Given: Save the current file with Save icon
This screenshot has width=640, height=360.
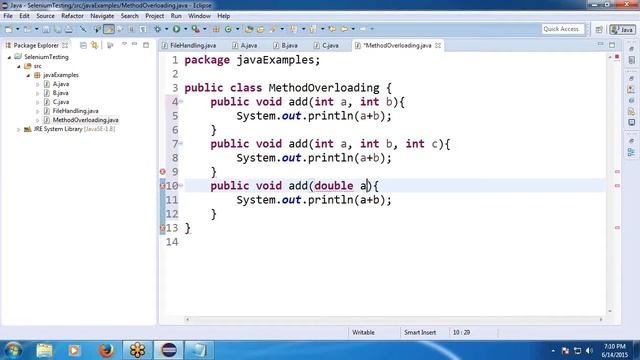Looking at the screenshot, I should tap(46, 29).
